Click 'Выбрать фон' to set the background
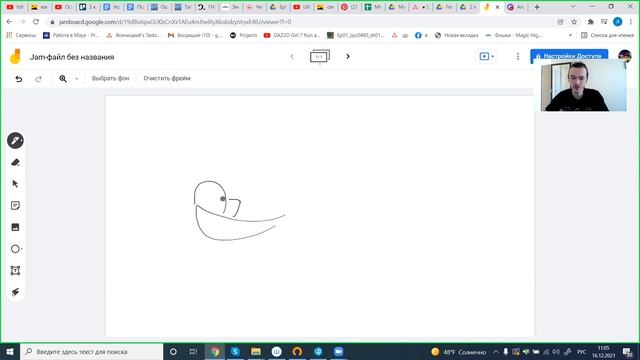This screenshot has height=360, width=640. (110, 78)
